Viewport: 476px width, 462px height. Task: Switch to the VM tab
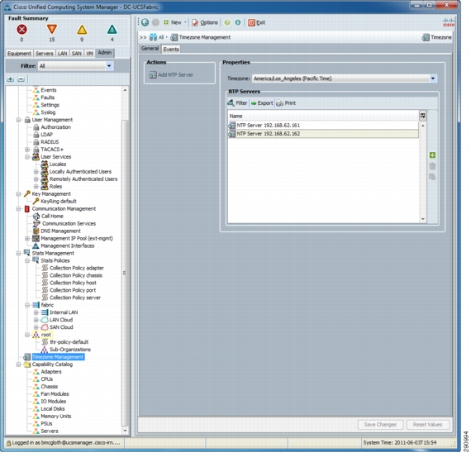click(x=89, y=54)
